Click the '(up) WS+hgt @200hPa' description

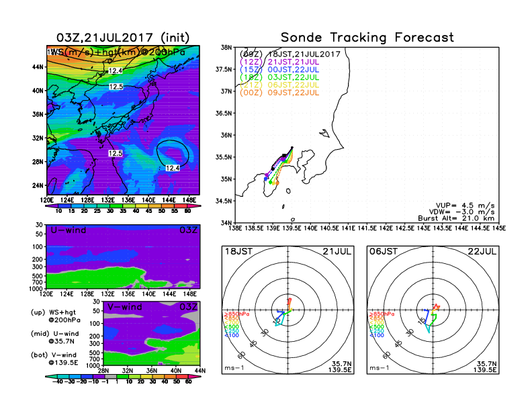click(56, 316)
